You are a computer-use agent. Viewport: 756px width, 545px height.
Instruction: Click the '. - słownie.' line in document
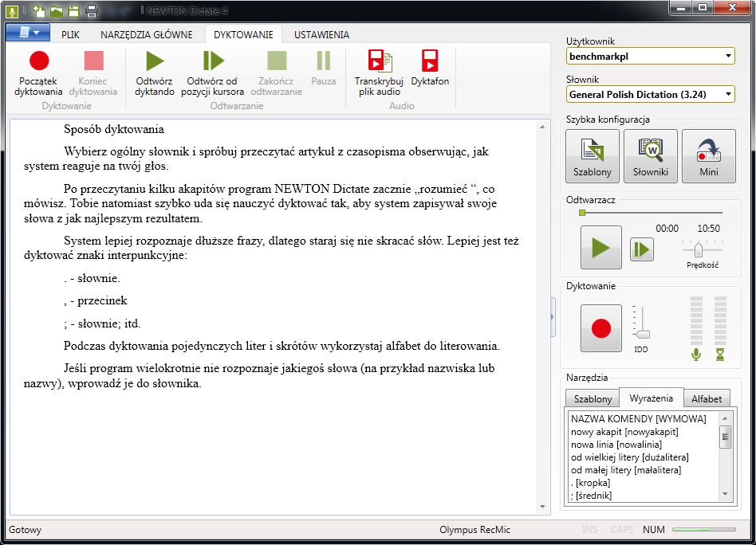tap(92, 278)
